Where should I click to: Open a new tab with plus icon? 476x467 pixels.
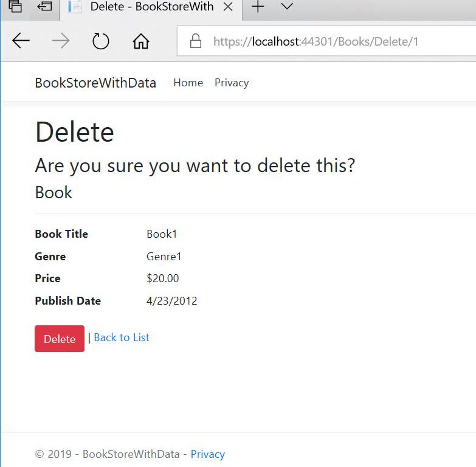pyautogui.click(x=258, y=7)
